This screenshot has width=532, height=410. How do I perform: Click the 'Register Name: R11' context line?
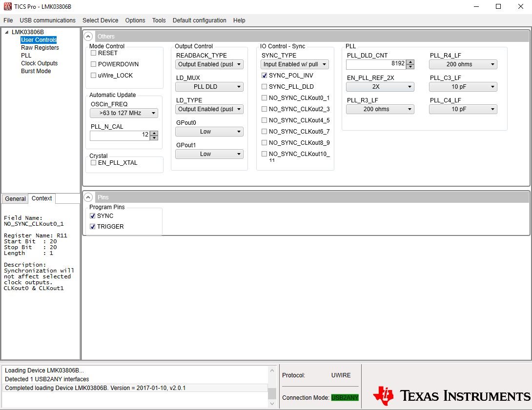(x=35, y=235)
